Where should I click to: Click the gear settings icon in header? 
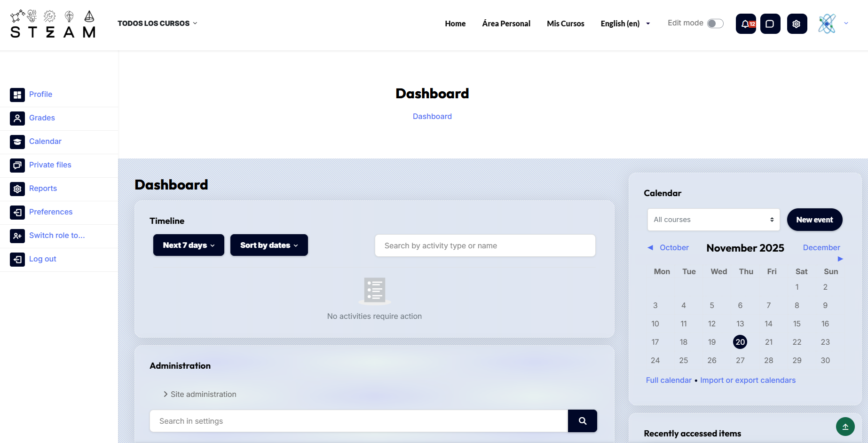tap(797, 24)
